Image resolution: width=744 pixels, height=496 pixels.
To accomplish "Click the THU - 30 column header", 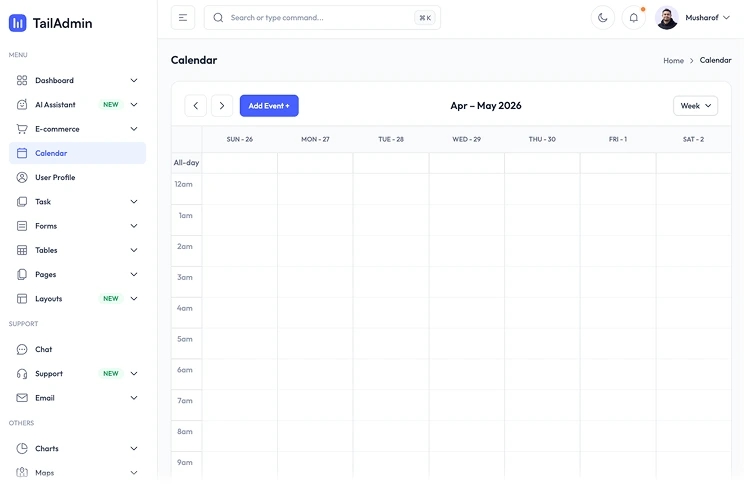I will tap(542, 139).
